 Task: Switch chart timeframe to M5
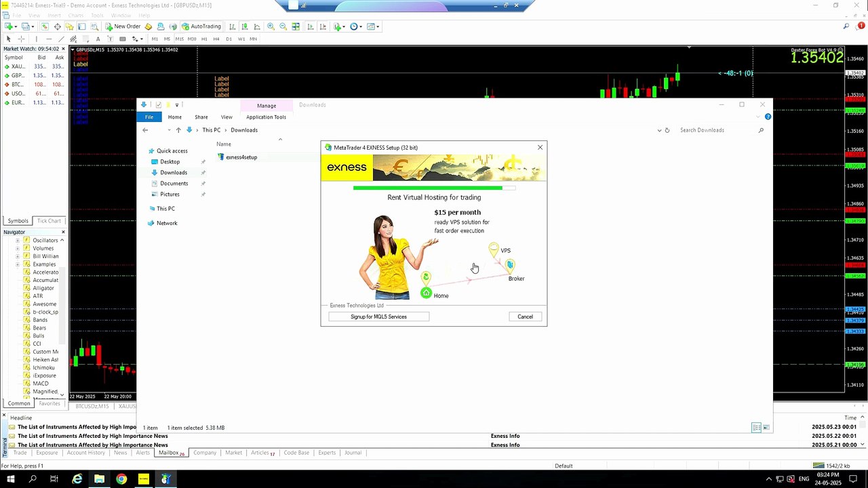pos(167,39)
